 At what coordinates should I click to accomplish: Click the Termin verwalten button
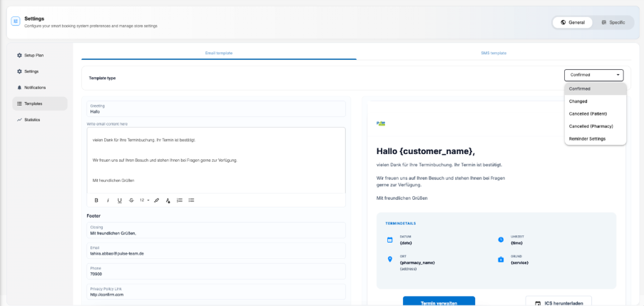(x=439, y=301)
